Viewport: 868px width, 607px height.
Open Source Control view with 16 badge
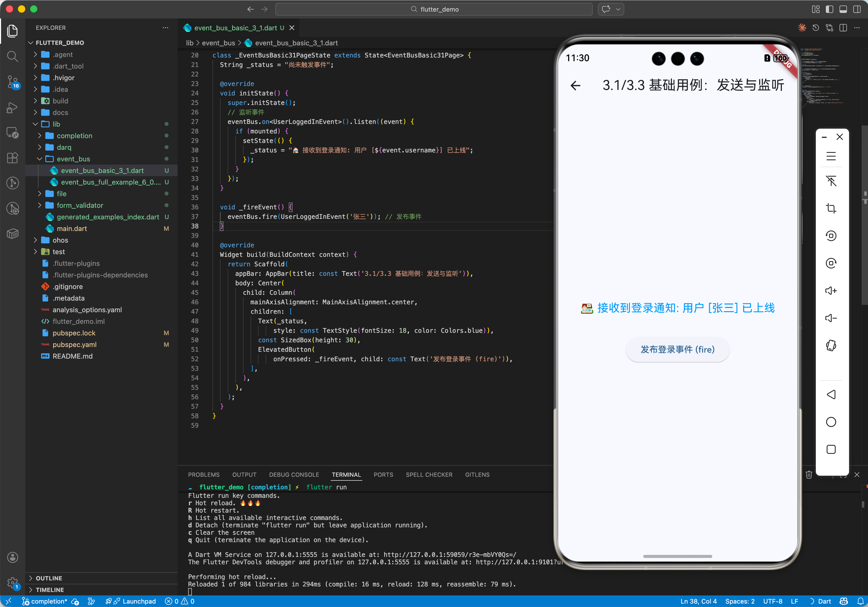(12, 82)
